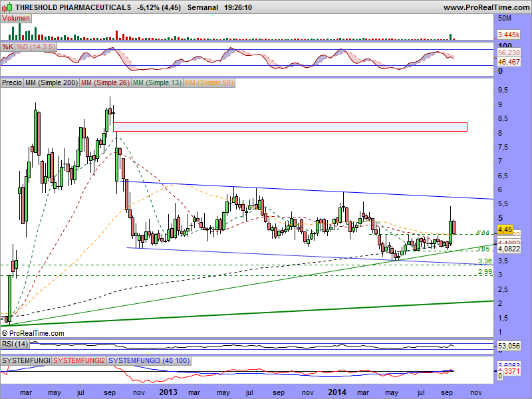Click the 2,99 horizontal level label
This screenshot has height=399, width=532.
485,272
